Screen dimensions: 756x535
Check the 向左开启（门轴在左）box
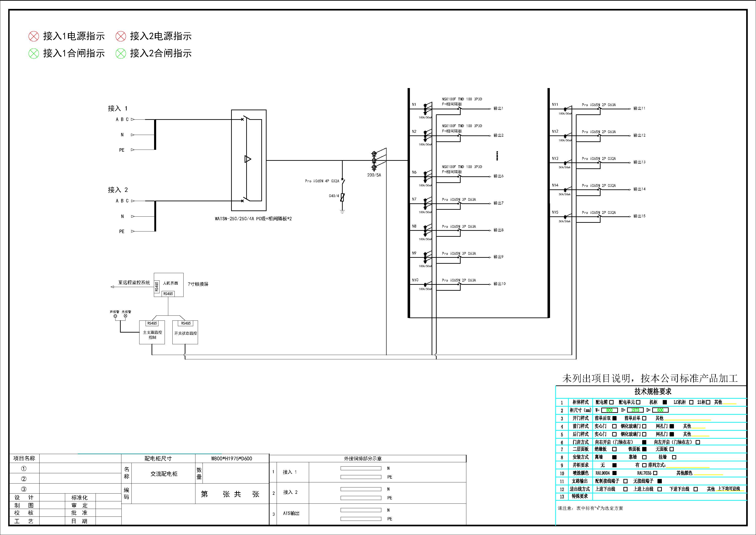[x=698, y=442]
